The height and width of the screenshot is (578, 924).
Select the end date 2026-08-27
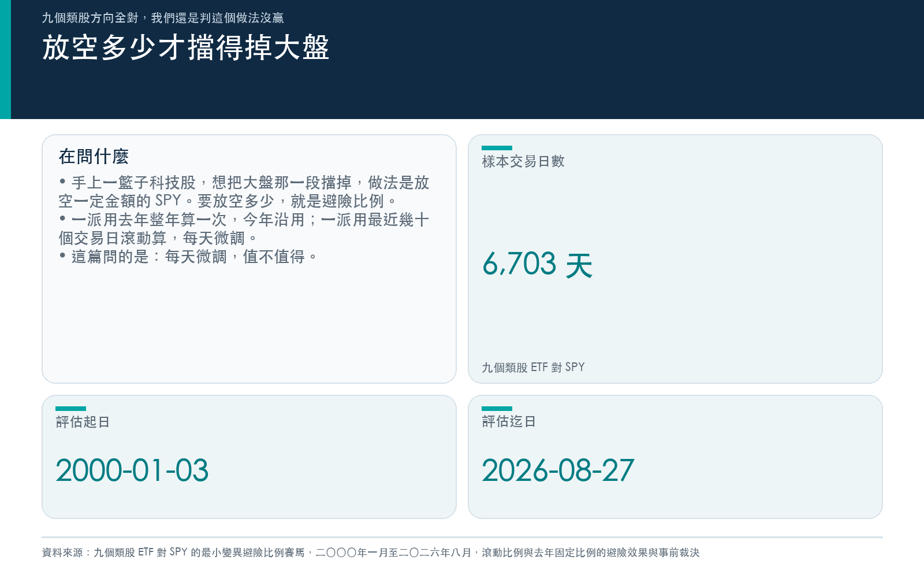click(558, 470)
